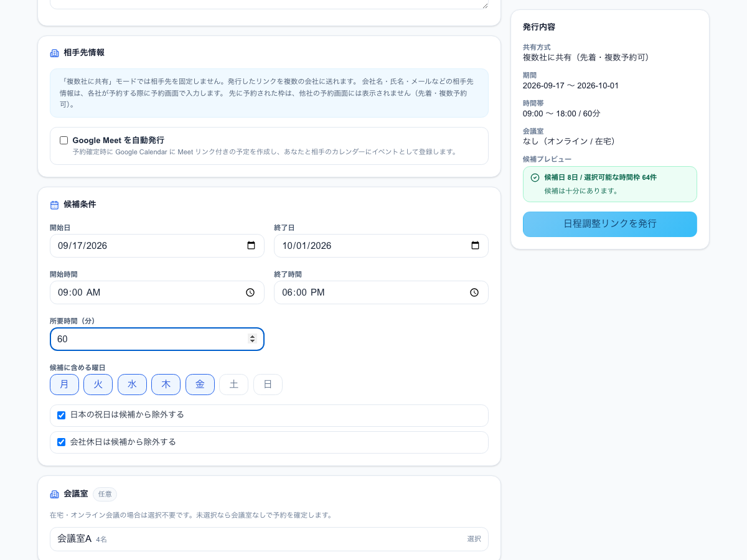
Task: Click 候補は十分にあります message
Action: point(581,191)
